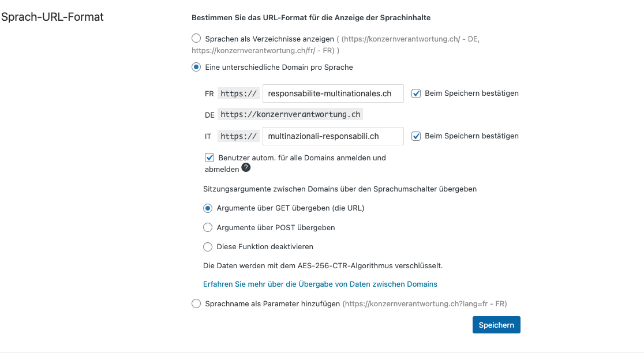Toggle FR 'Beim Speichern bestätigen' checkbox
The width and height of the screenshot is (644, 364).
pyautogui.click(x=416, y=93)
